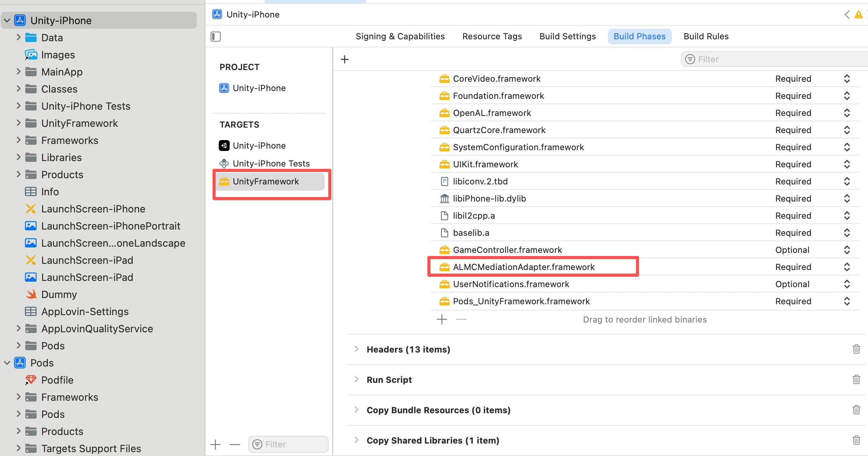Expand Copy Shared Libraries (1 item)
Image resolution: width=868 pixels, height=456 pixels.
click(x=356, y=440)
